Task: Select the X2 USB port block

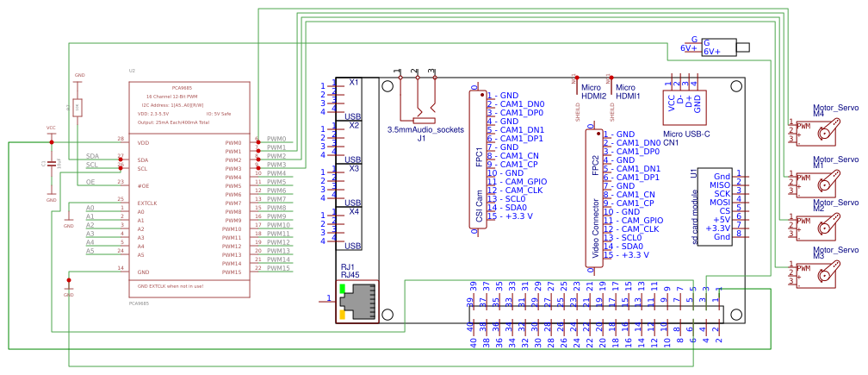Action: point(347,141)
